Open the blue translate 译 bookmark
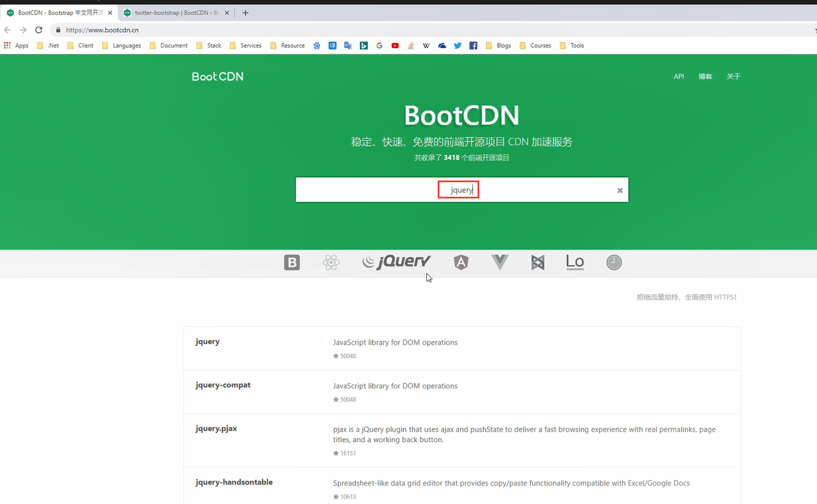This screenshot has width=817, height=504. (x=333, y=45)
